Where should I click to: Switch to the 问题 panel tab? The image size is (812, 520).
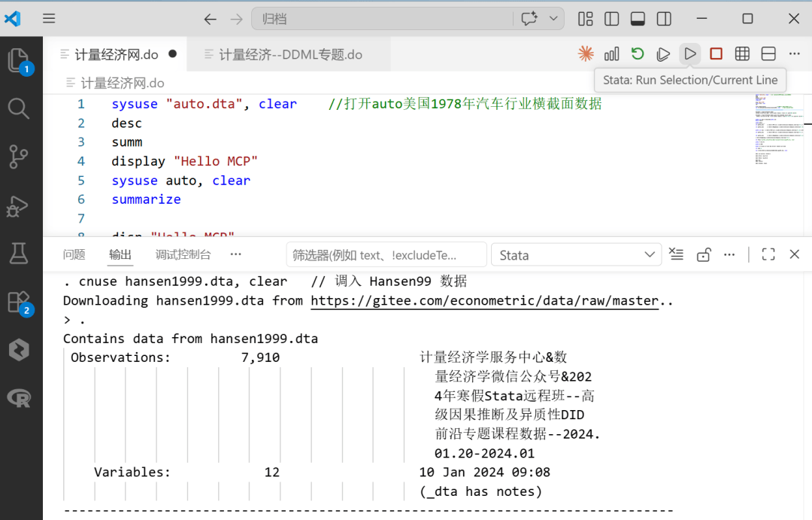click(x=74, y=254)
